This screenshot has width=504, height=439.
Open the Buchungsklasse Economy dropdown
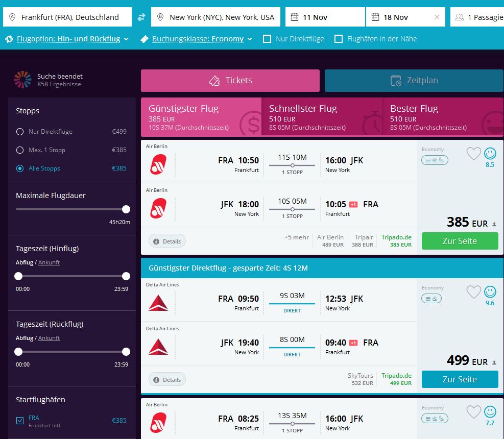tap(202, 39)
